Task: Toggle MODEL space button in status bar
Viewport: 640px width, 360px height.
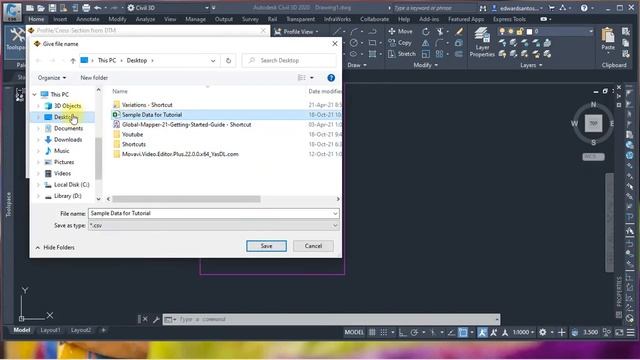Action: pyautogui.click(x=354, y=332)
